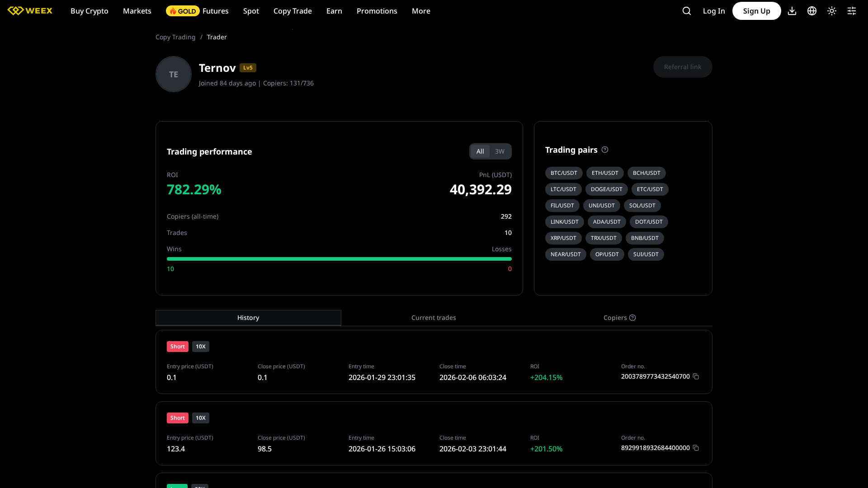Select the 3W trading performance filter
Viewport: 868px width, 488px height.
click(500, 151)
